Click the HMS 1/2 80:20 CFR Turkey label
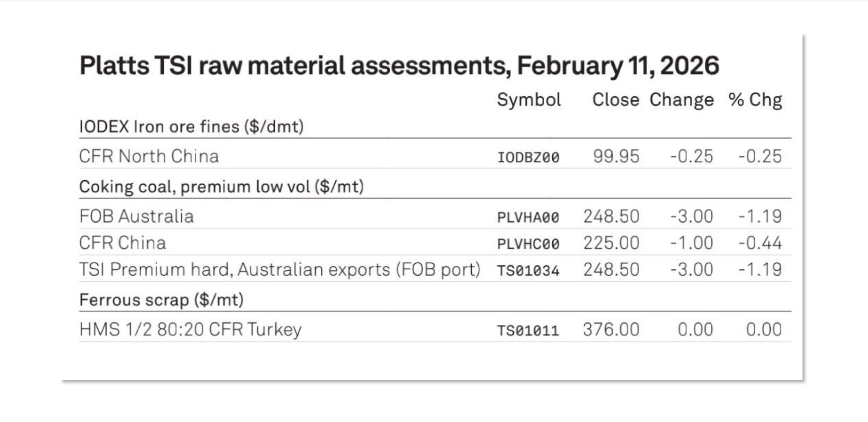868x422 pixels. point(190,329)
